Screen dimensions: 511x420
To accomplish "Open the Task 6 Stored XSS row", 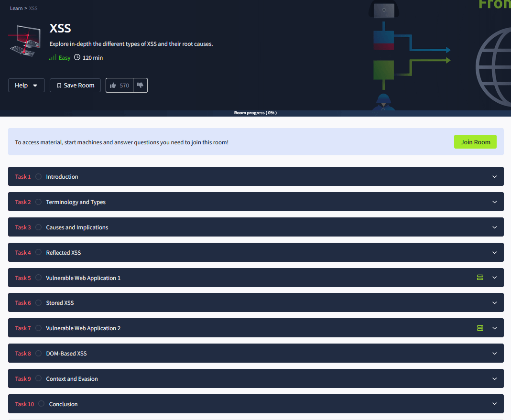I will [256, 303].
